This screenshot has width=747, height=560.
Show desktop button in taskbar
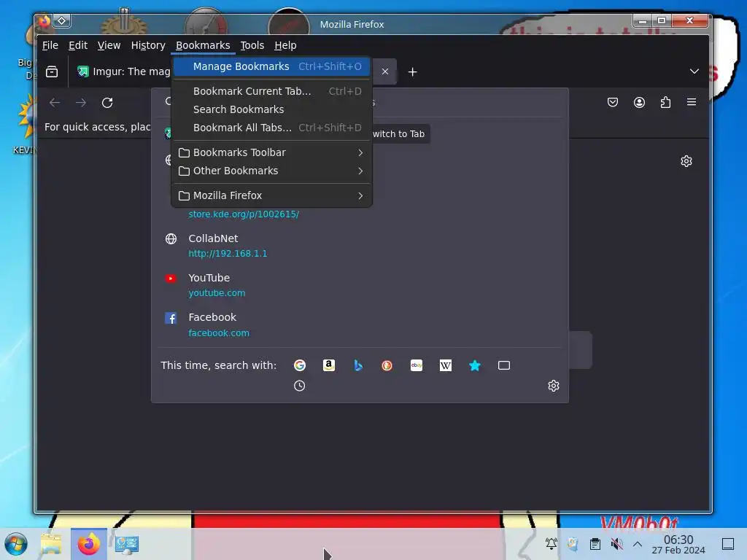(728, 544)
